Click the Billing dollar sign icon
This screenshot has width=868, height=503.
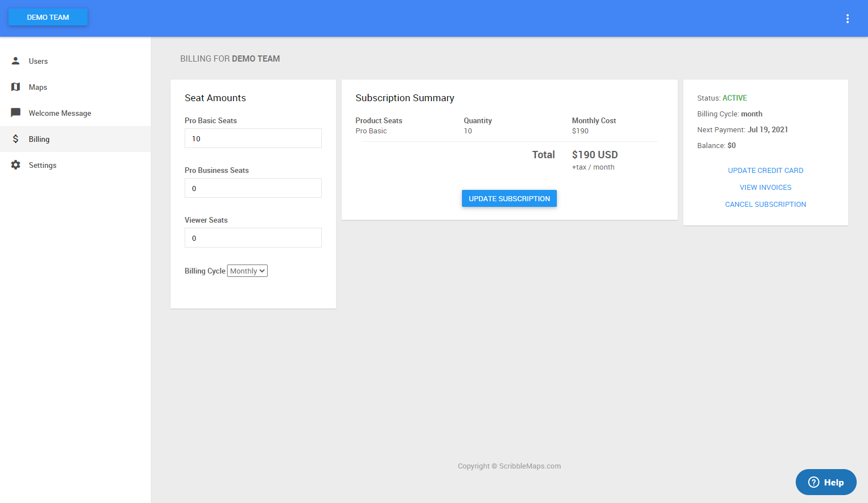tap(16, 139)
